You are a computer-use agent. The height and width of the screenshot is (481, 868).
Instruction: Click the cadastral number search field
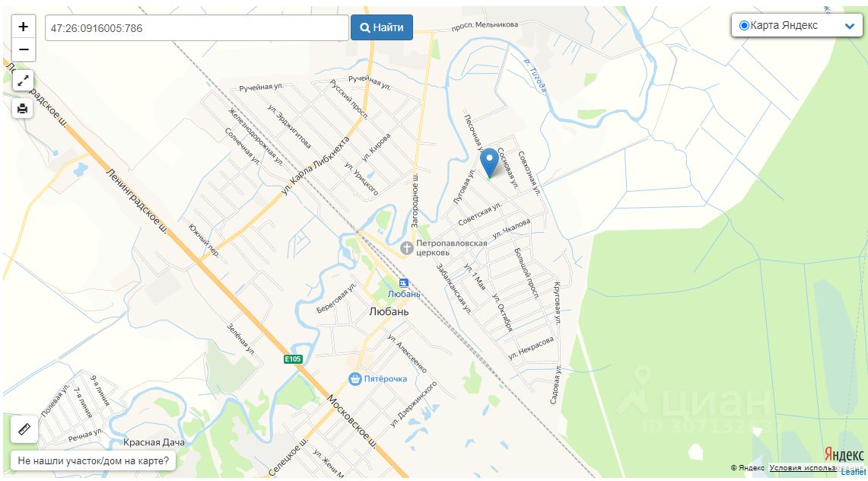(196, 27)
